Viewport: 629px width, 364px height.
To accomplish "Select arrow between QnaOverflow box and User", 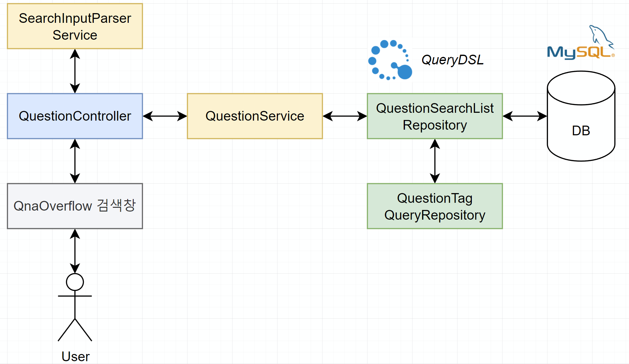I will click(x=75, y=251).
